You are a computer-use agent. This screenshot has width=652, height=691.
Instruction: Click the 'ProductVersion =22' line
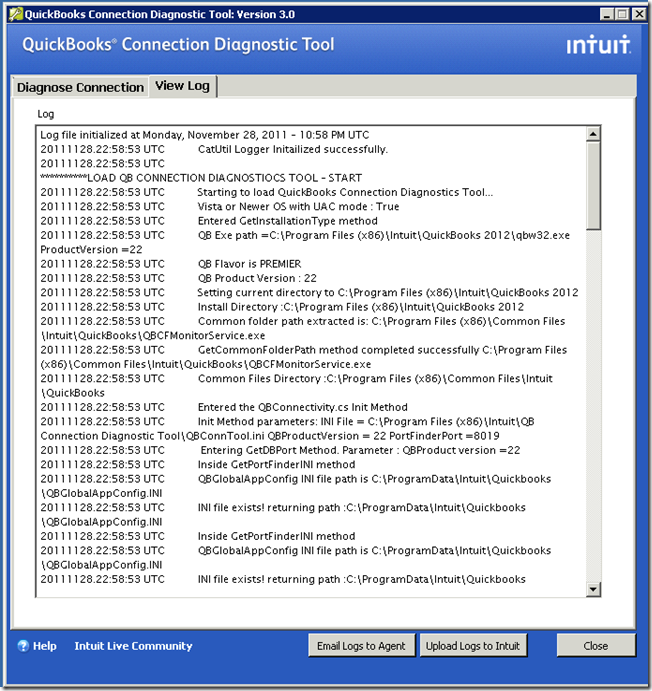91,249
